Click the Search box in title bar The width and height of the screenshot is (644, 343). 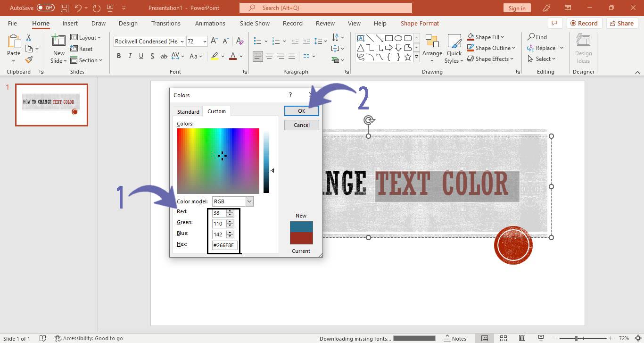click(326, 8)
